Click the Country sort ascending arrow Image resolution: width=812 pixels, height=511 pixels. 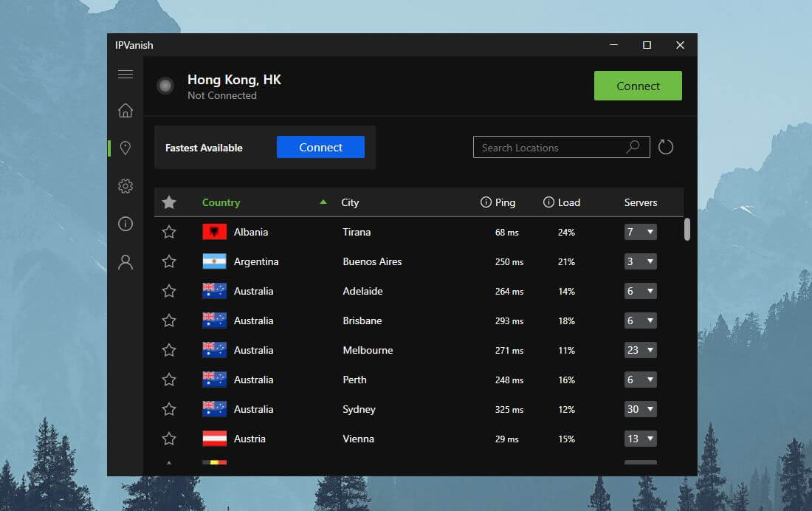point(323,202)
